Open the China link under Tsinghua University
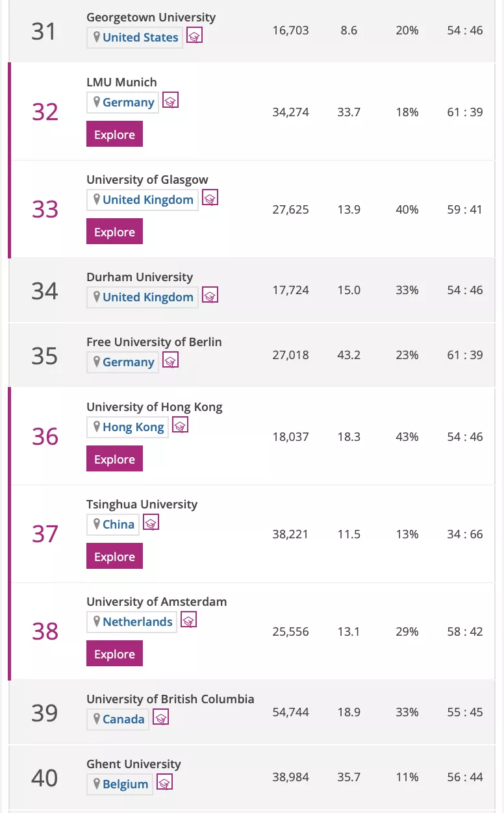504x813 pixels. (118, 524)
